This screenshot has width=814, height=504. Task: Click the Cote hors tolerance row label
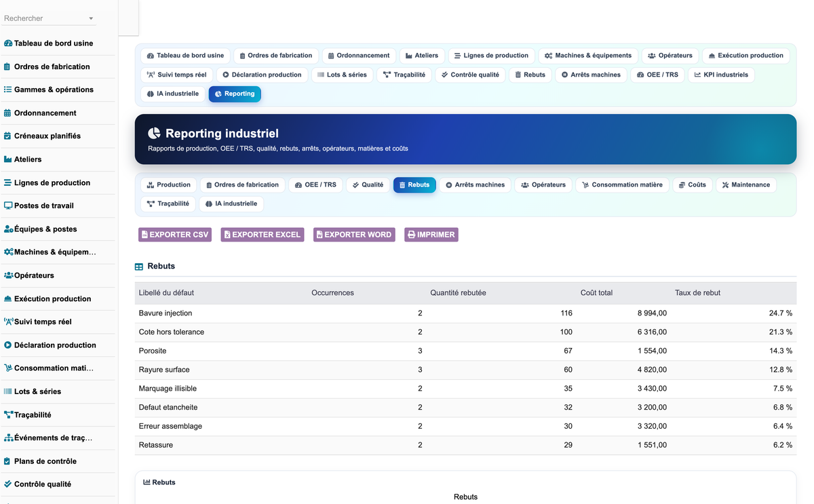pyautogui.click(x=172, y=332)
